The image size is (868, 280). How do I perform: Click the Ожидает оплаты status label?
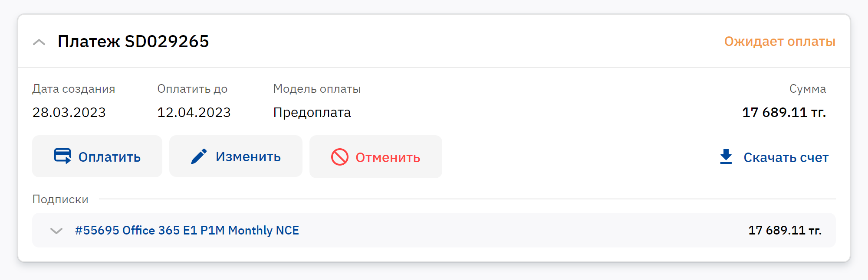[x=779, y=42]
